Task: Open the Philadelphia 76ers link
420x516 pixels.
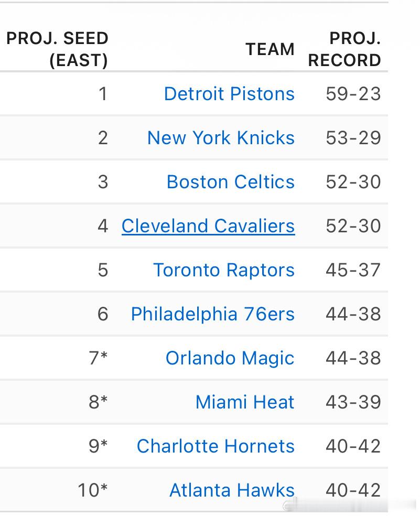Action: (212, 314)
